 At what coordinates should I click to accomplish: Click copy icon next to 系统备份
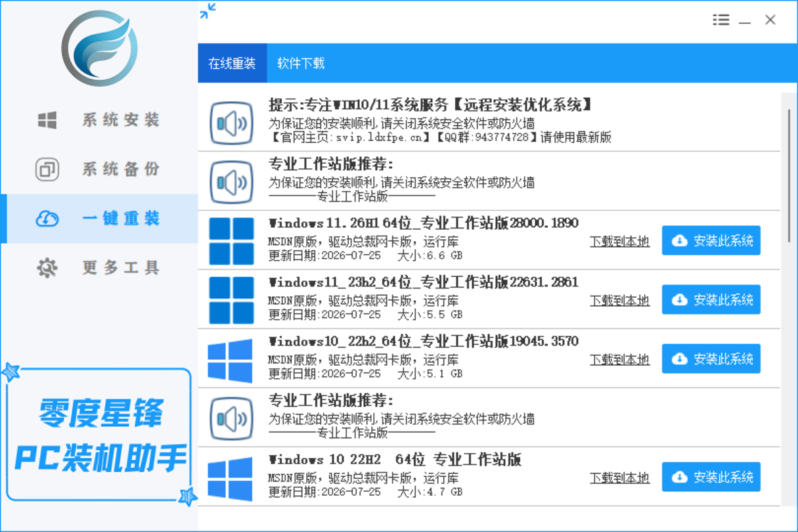pos(47,169)
